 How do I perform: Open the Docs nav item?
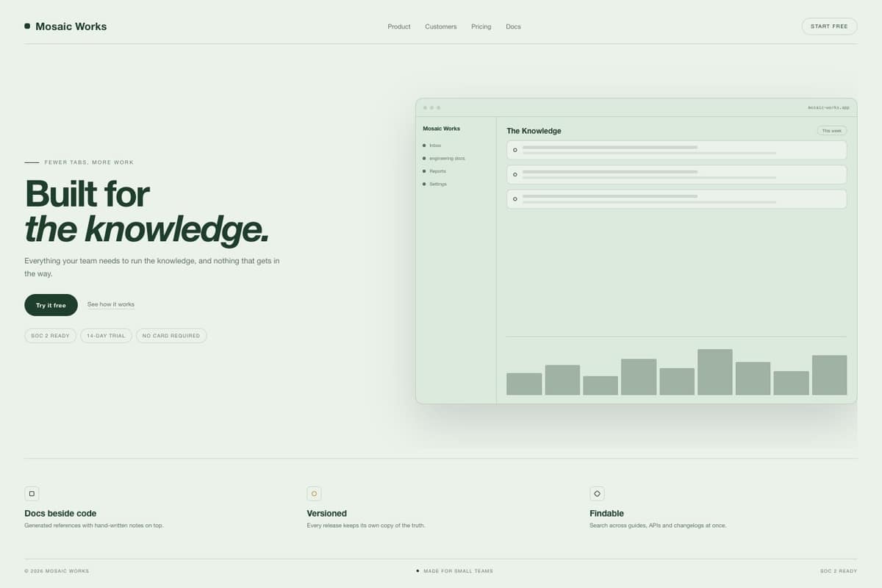pyautogui.click(x=513, y=26)
